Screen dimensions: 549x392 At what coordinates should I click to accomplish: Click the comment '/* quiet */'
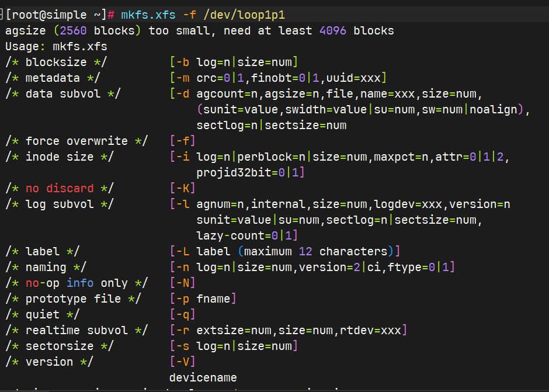coord(43,314)
